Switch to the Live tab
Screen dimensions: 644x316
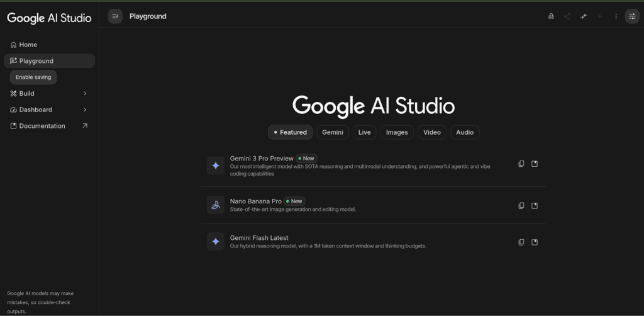[364, 132]
